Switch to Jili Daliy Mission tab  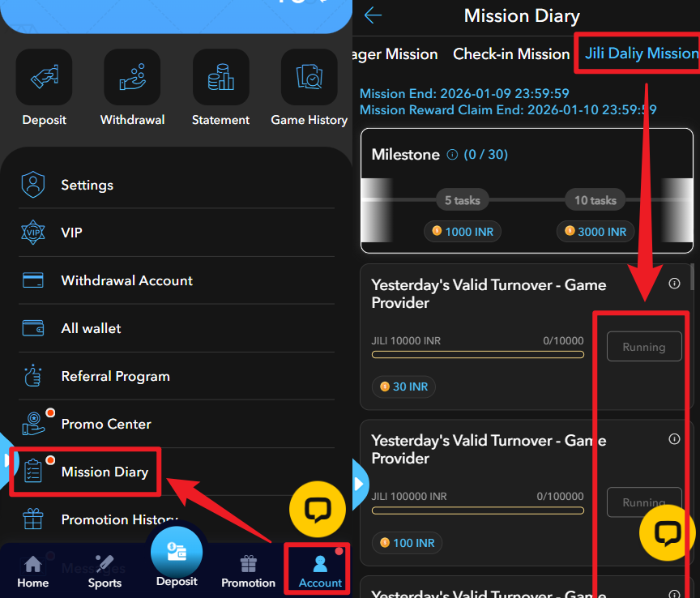click(x=640, y=53)
